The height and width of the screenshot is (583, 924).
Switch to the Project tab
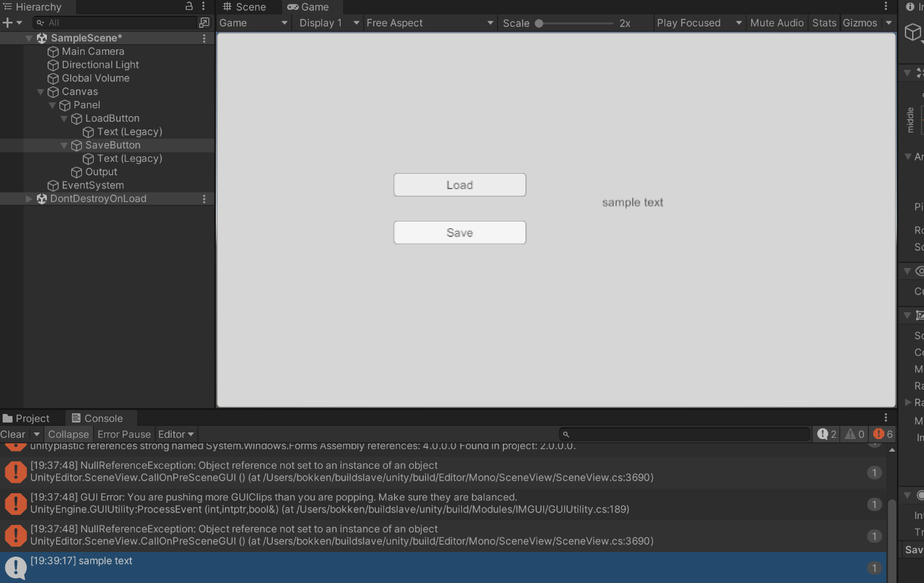26,418
